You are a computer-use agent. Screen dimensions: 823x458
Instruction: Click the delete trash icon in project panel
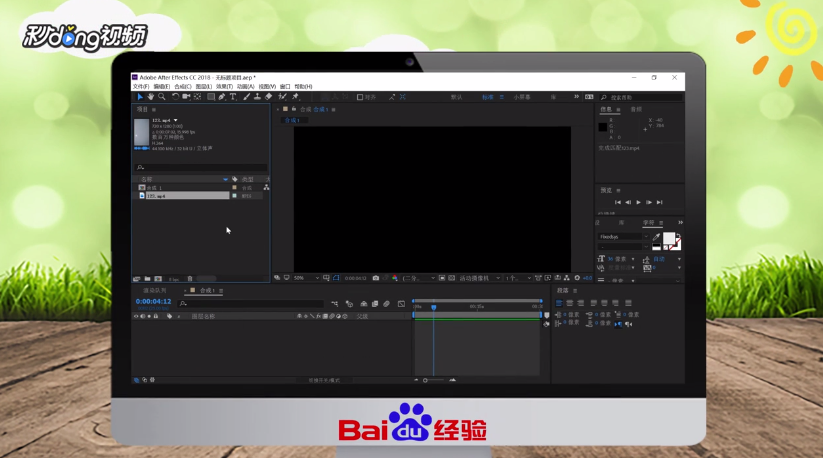(x=190, y=279)
